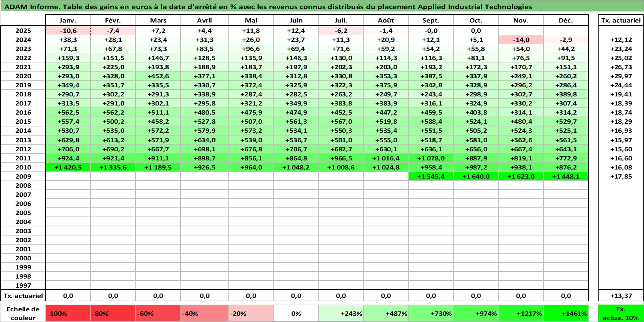This screenshot has width=644, height=322.
Task: Click the +29,97 actuarial rate for 2020
Action: coord(621,76)
